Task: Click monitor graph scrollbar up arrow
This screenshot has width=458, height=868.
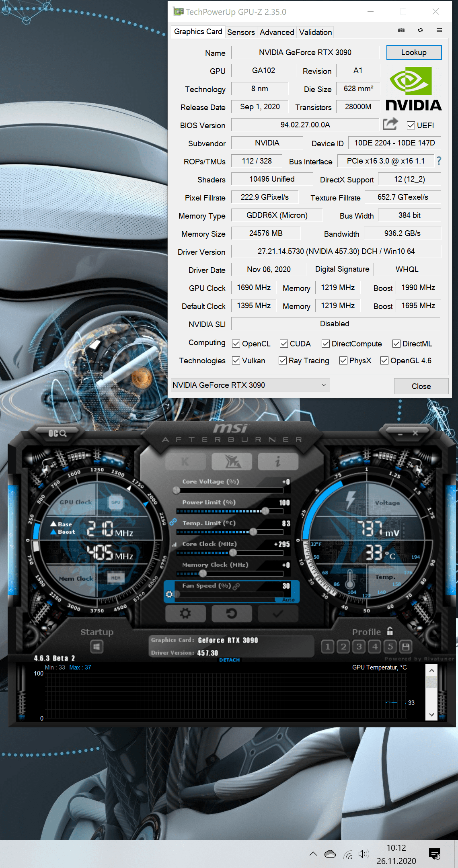Action: pos(431,670)
